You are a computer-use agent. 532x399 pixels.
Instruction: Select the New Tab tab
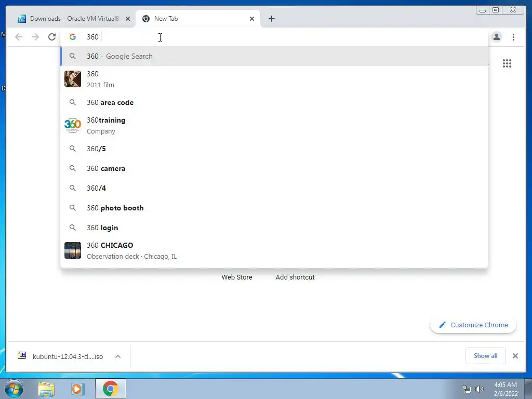tap(198, 19)
